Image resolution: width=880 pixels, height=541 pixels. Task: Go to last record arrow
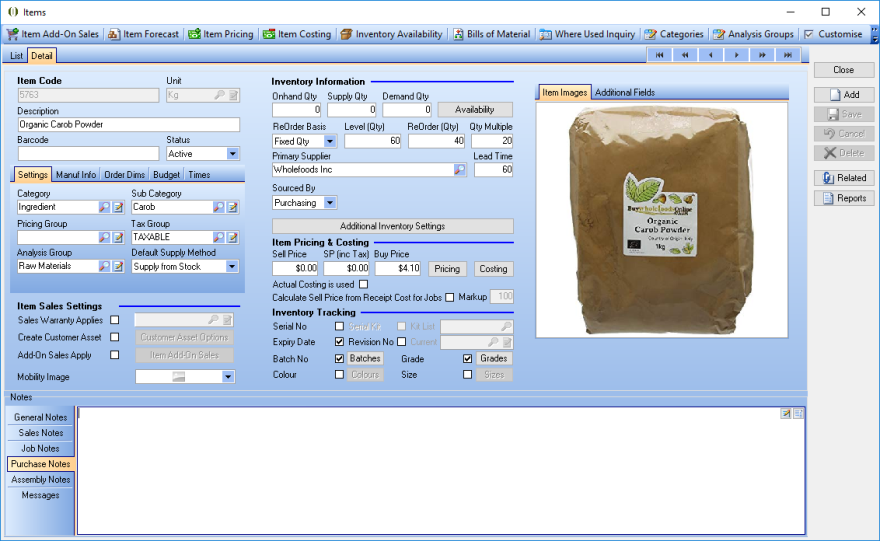[787, 55]
